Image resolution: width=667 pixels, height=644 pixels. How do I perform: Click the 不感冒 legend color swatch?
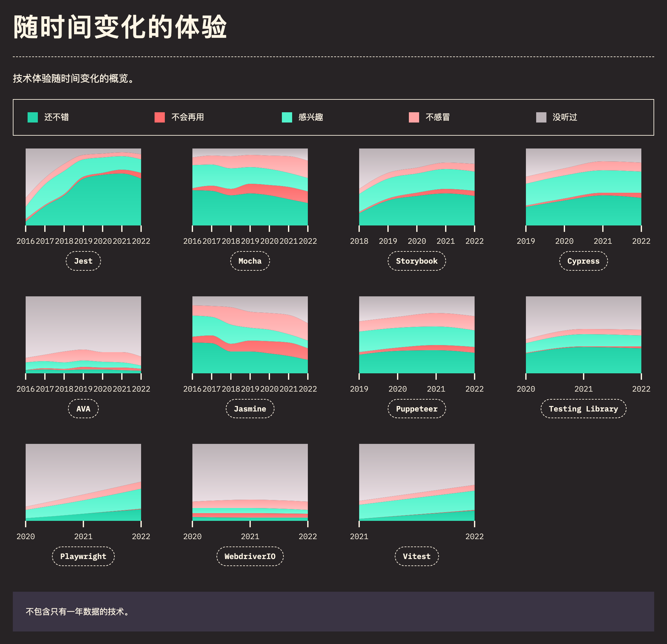414,117
